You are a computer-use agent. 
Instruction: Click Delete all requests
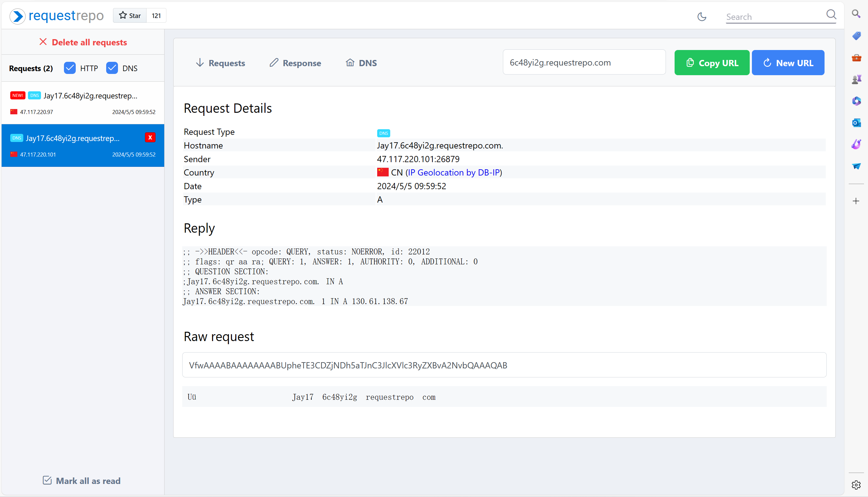[83, 42]
